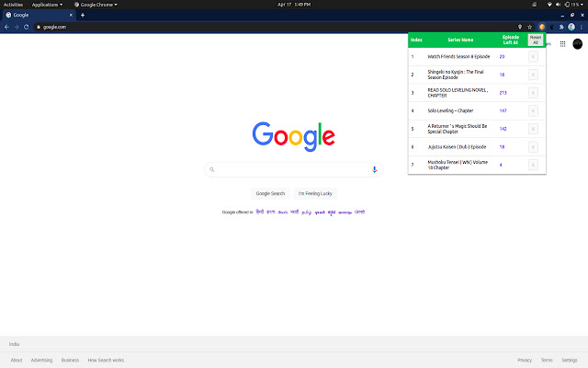Click the Watch Friends Season 8 Episode name
The image size is (588, 368).
pyautogui.click(x=458, y=57)
